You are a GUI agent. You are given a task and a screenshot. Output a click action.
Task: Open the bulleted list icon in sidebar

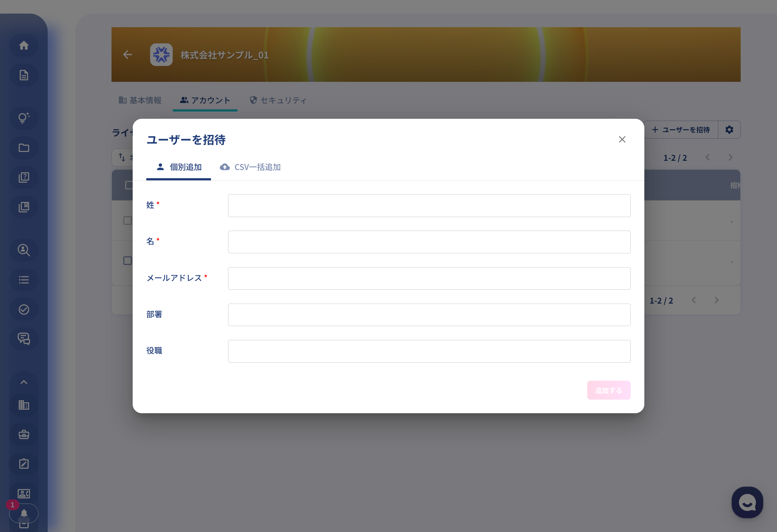24,280
